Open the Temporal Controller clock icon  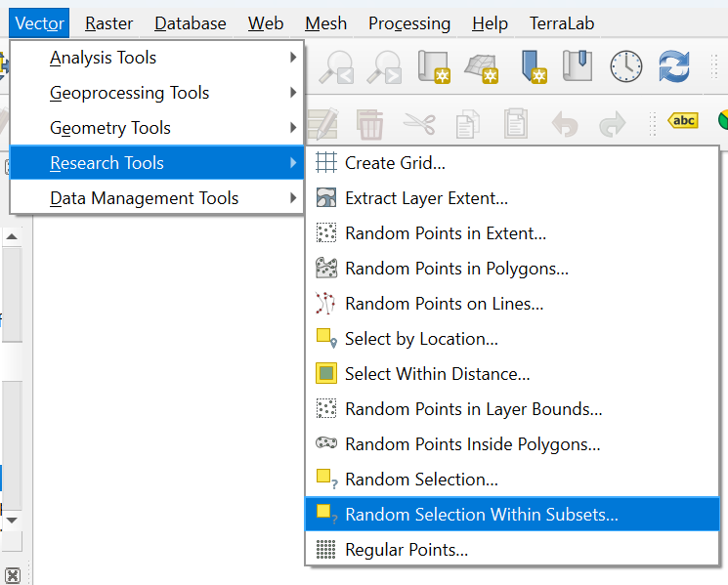626,66
